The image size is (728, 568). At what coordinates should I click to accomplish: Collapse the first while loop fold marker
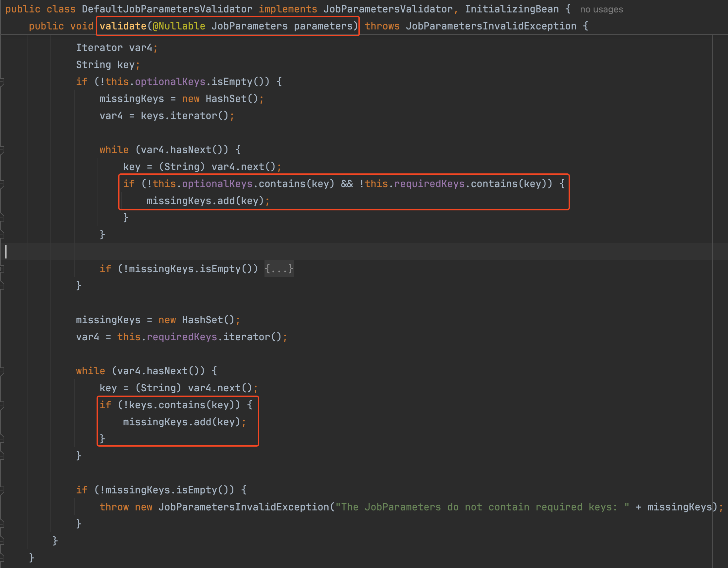point(2,150)
